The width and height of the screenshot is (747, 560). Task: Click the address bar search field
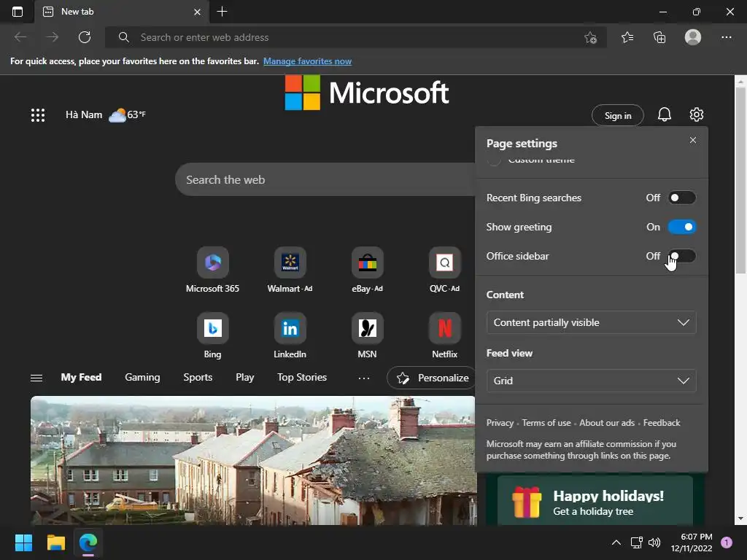[355, 37]
